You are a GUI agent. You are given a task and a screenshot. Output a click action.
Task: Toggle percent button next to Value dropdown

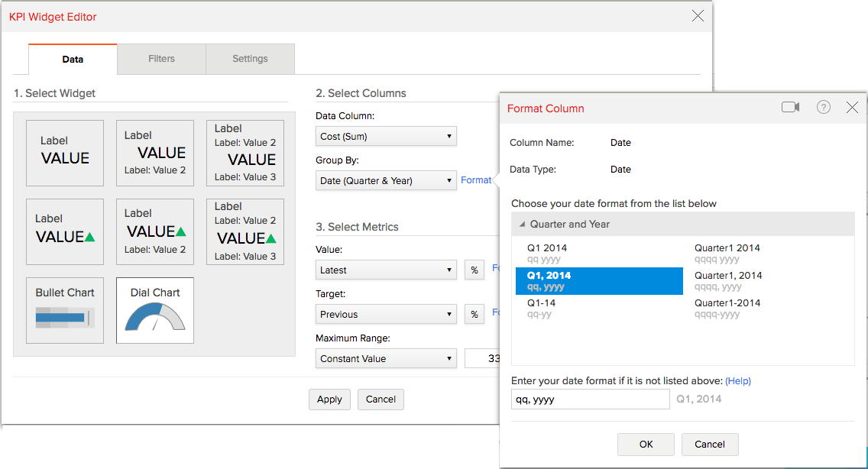(x=474, y=270)
